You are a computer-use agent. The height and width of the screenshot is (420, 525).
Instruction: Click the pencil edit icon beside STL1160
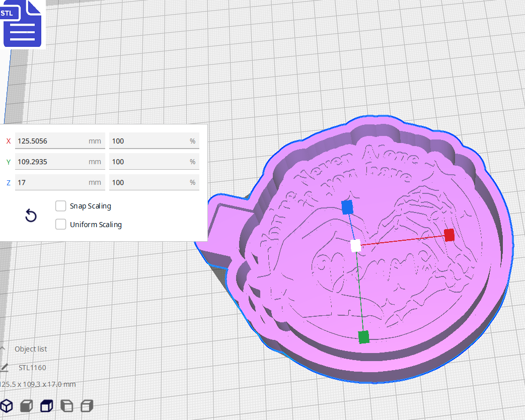(4, 368)
